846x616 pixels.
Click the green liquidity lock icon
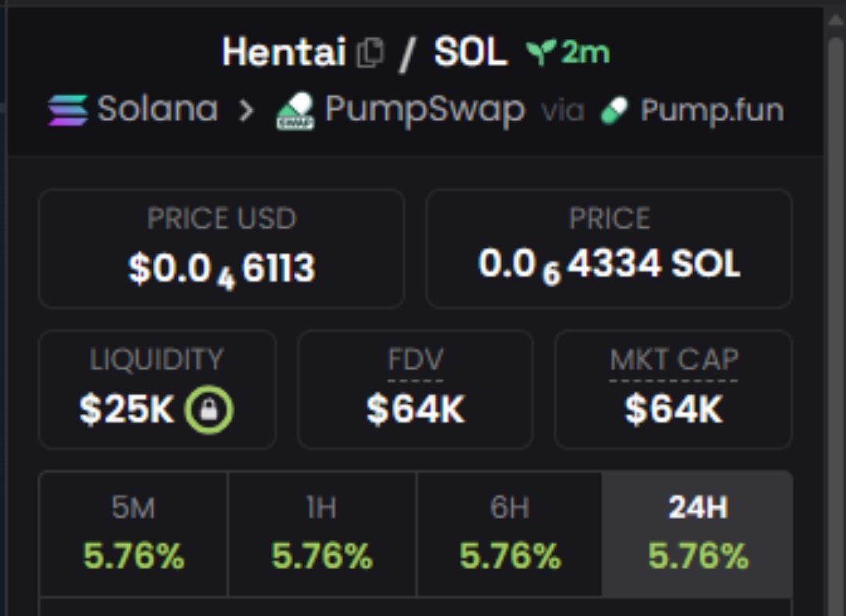tap(209, 410)
